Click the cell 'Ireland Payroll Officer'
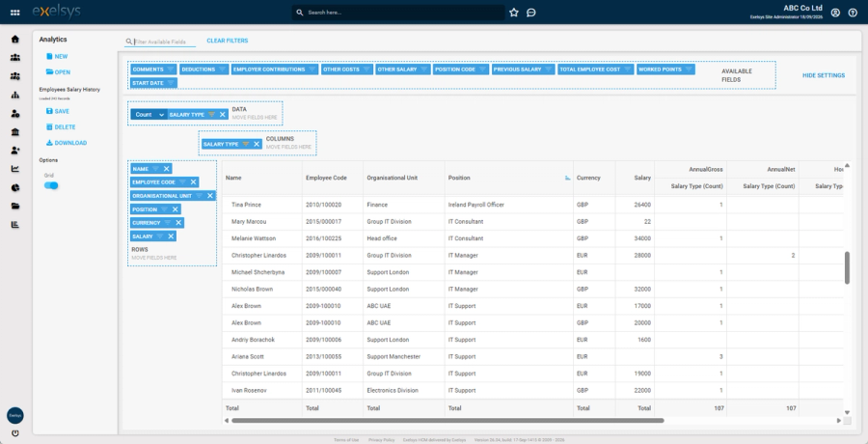 (x=476, y=205)
